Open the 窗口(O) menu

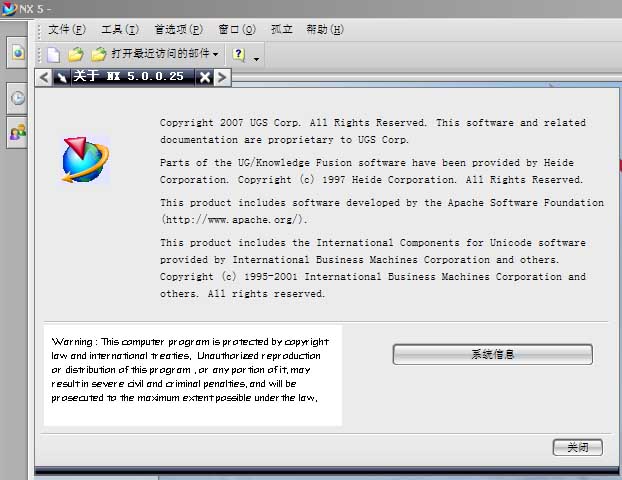point(237,30)
